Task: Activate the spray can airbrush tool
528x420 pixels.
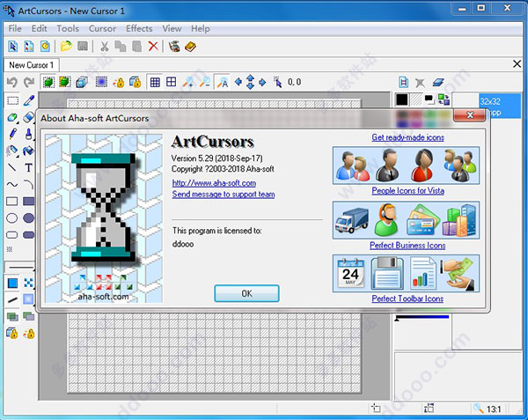Action: [12, 151]
